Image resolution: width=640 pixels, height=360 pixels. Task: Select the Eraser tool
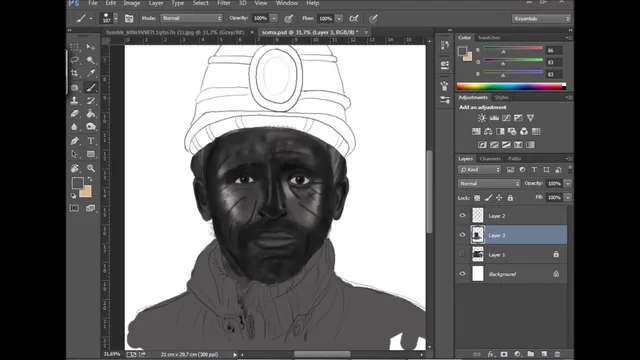point(74,113)
